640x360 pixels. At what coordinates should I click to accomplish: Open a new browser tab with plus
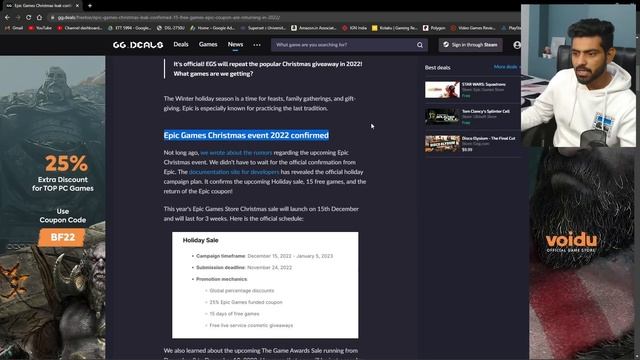[x=90, y=6]
